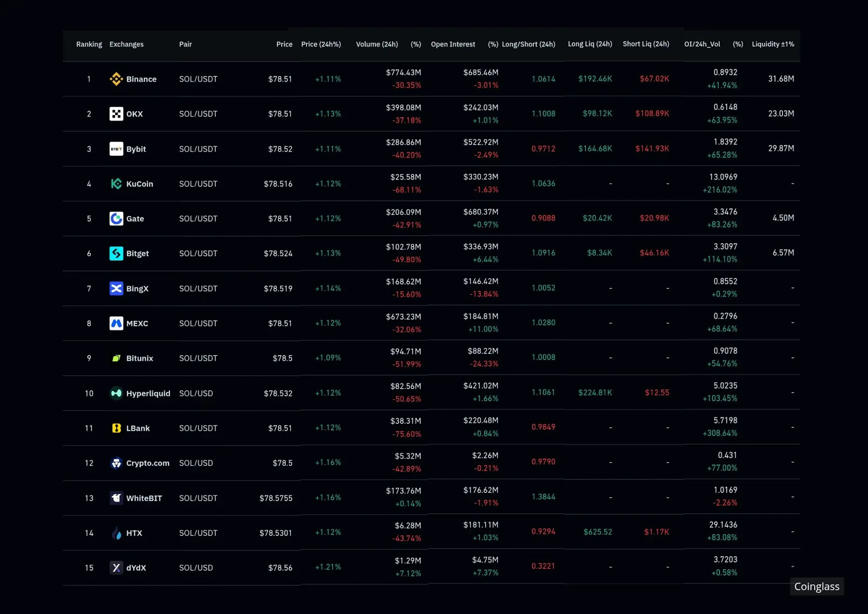Viewport: 868px width, 614px height.
Task: Select Bitunix open interest $88.22M
Action: [483, 351]
